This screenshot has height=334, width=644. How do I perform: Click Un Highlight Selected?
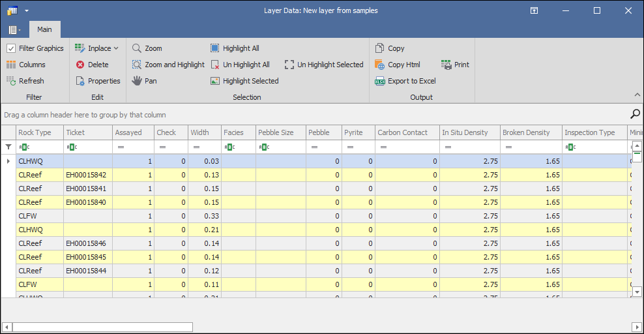point(324,65)
